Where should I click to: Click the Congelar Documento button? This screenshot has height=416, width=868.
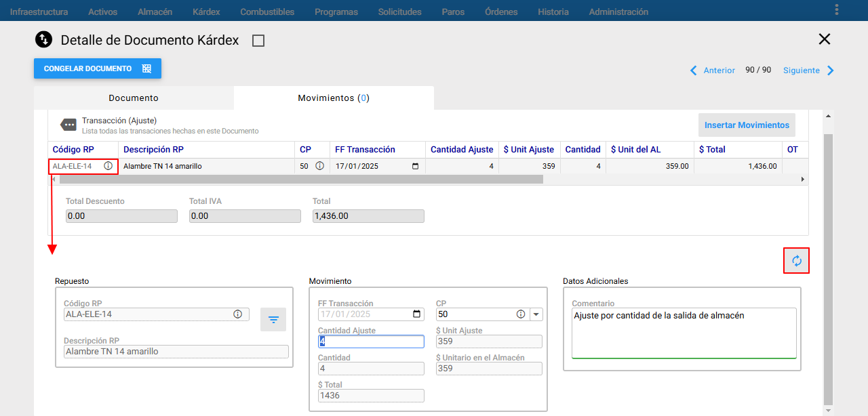98,68
